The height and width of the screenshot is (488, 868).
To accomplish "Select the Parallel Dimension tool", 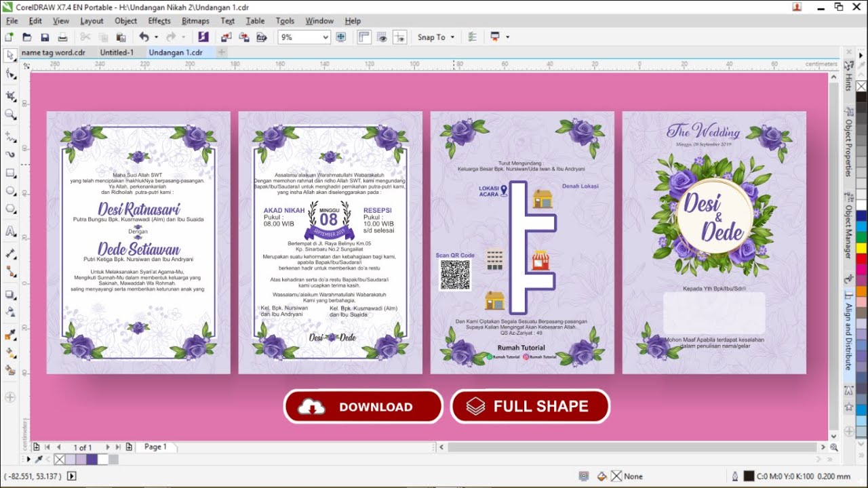I will pos(10,253).
